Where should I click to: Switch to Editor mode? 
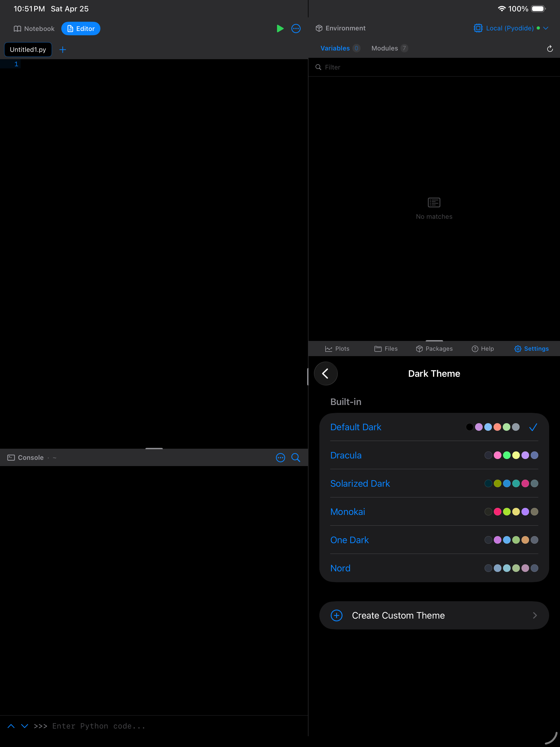click(x=81, y=29)
